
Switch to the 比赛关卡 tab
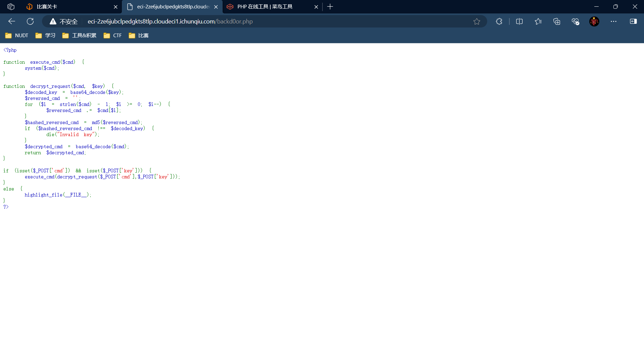[x=67, y=7]
